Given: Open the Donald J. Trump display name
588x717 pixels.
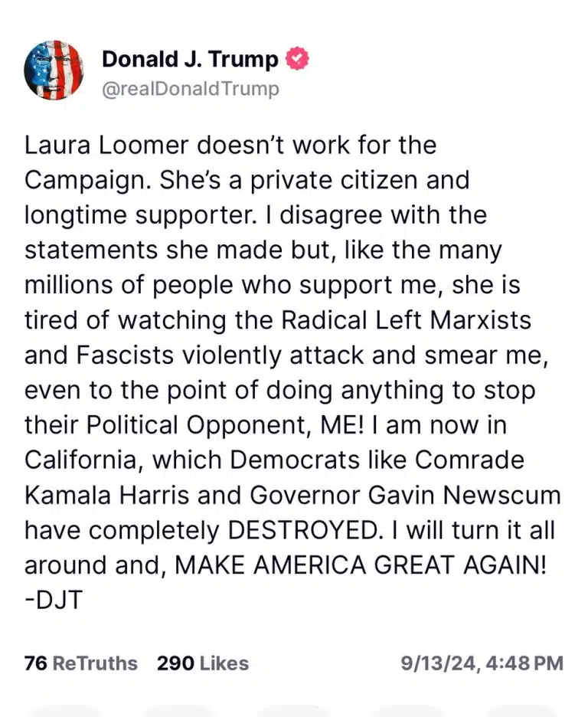Looking at the screenshot, I should coord(190,59).
